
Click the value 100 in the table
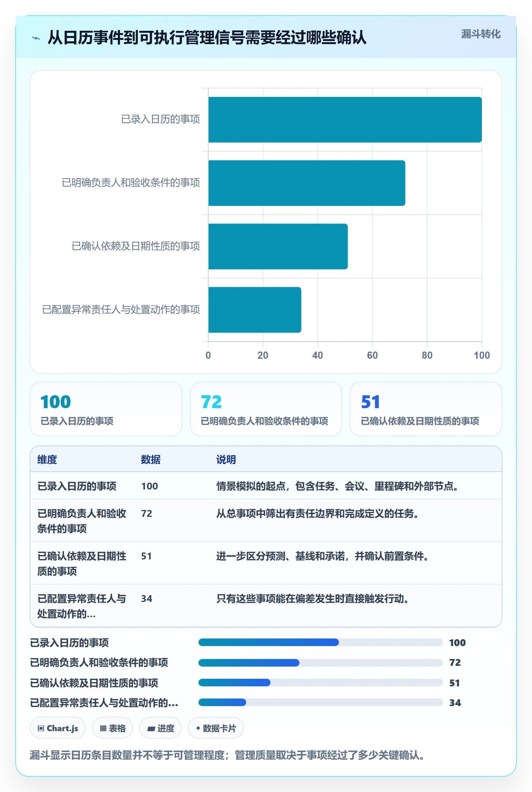click(x=149, y=486)
